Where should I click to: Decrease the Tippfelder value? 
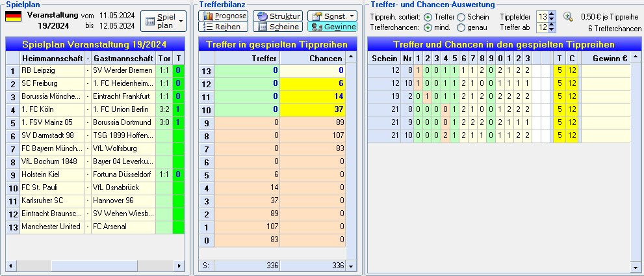tap(552, 20)
